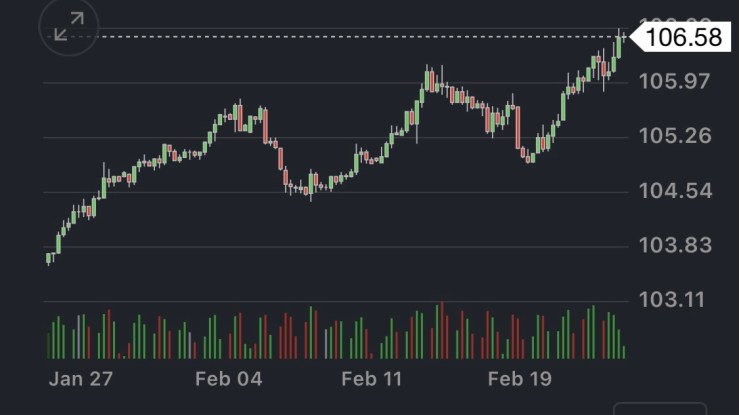Select the Jan 27 date label

coord(81,379)
